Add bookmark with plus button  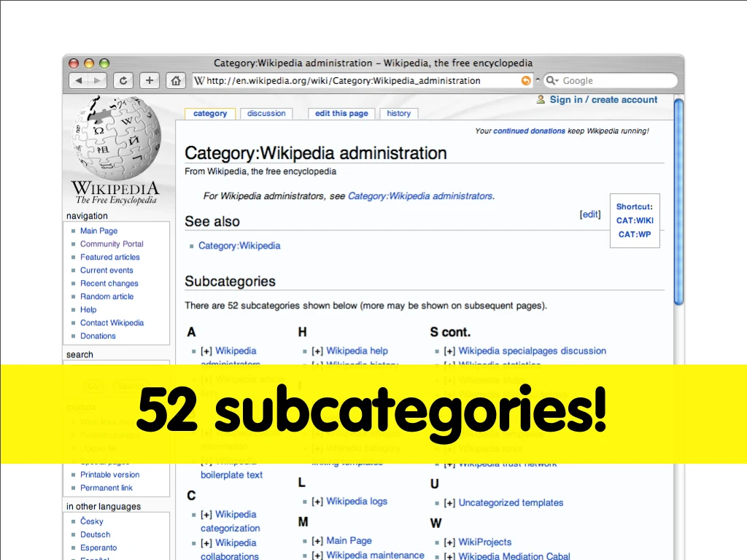149,80
